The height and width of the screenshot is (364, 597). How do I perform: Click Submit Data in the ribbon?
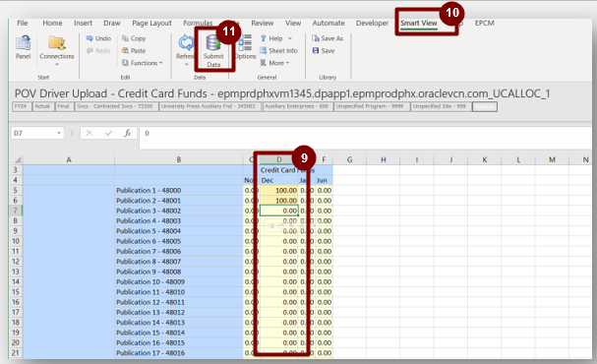pyautogui.click(x=213, y=51)
